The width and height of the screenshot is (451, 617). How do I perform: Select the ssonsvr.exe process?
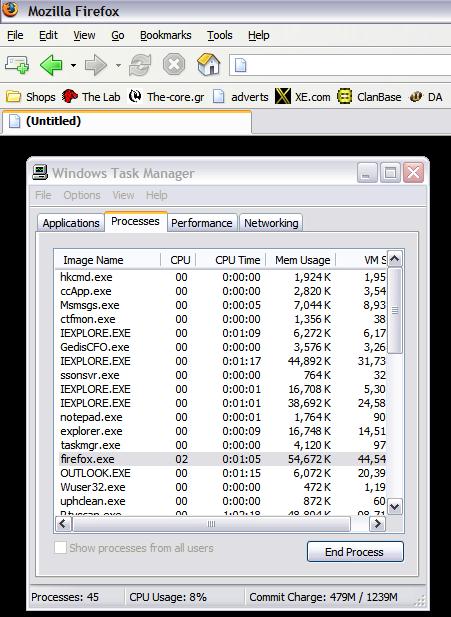click(90, 375)
